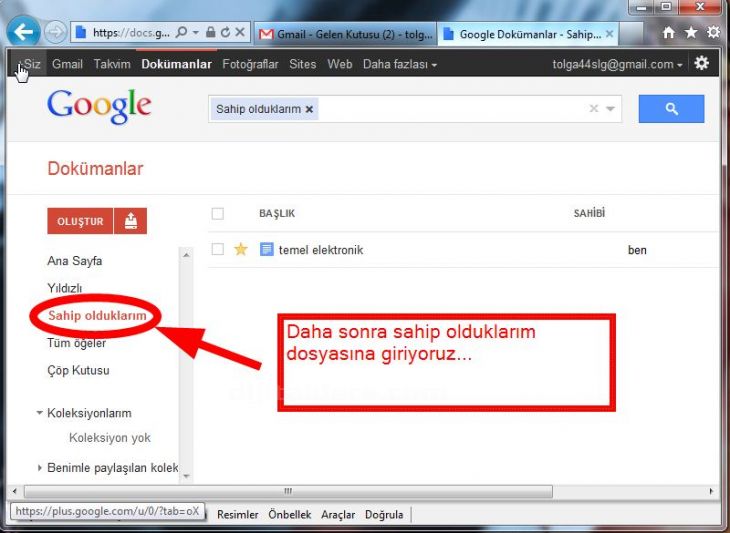Open Çöp Kutusu in sidebar

coord(78,371)
